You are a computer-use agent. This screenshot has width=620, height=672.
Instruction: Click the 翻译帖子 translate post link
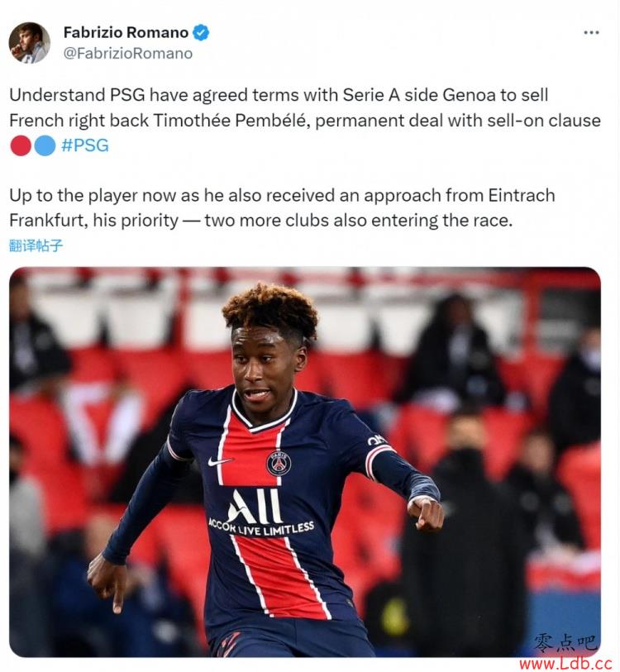tap(36, 245)
